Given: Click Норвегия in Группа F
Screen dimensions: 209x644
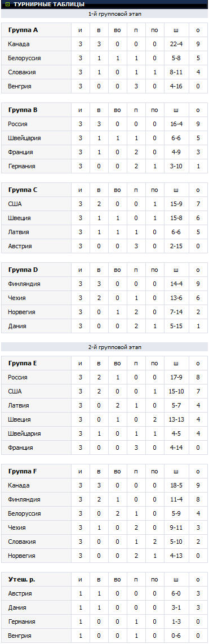Looking at the screenshot, I should [21, 556].
